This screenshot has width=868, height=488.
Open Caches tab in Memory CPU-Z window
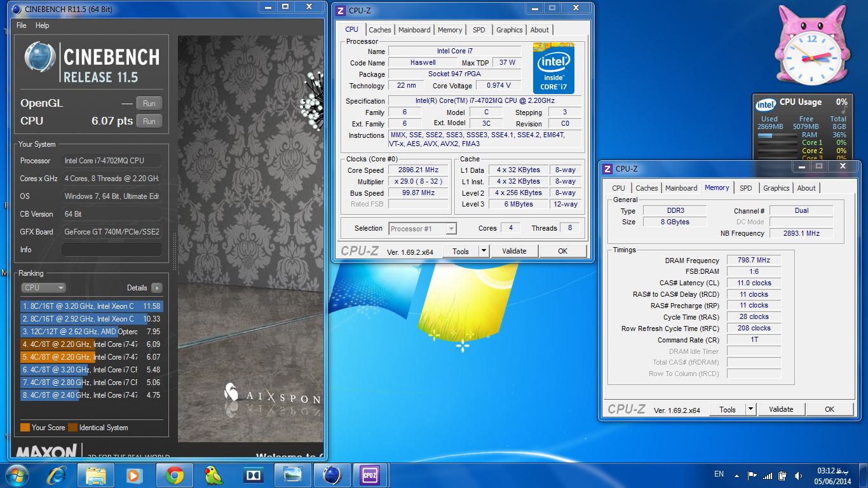(x=647, y=188)
